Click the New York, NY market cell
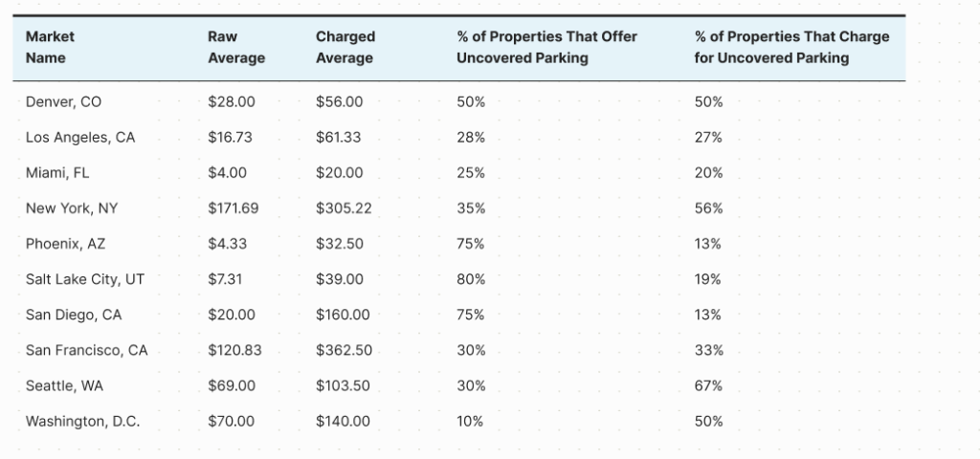This screenshot has height=459, width=980. [x=72, y=208]
